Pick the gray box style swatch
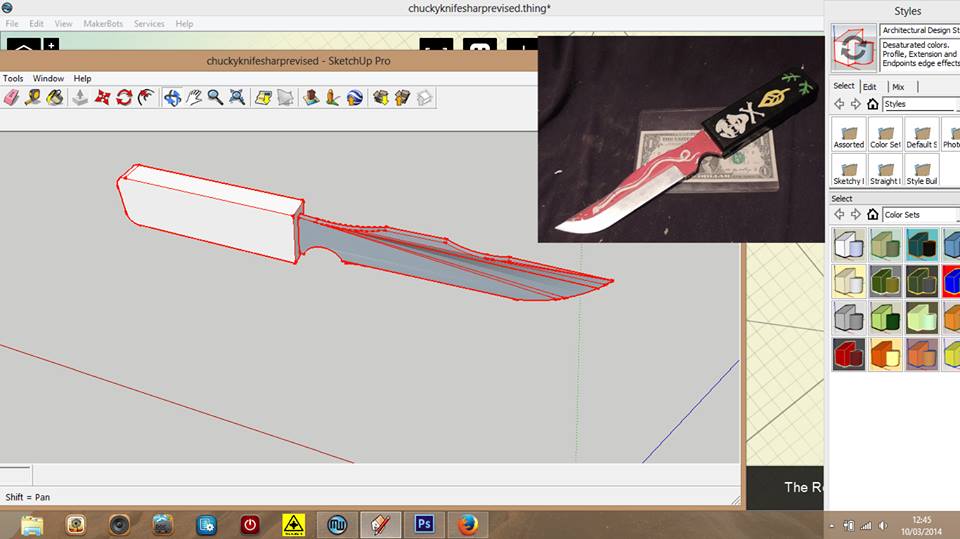 849,318
